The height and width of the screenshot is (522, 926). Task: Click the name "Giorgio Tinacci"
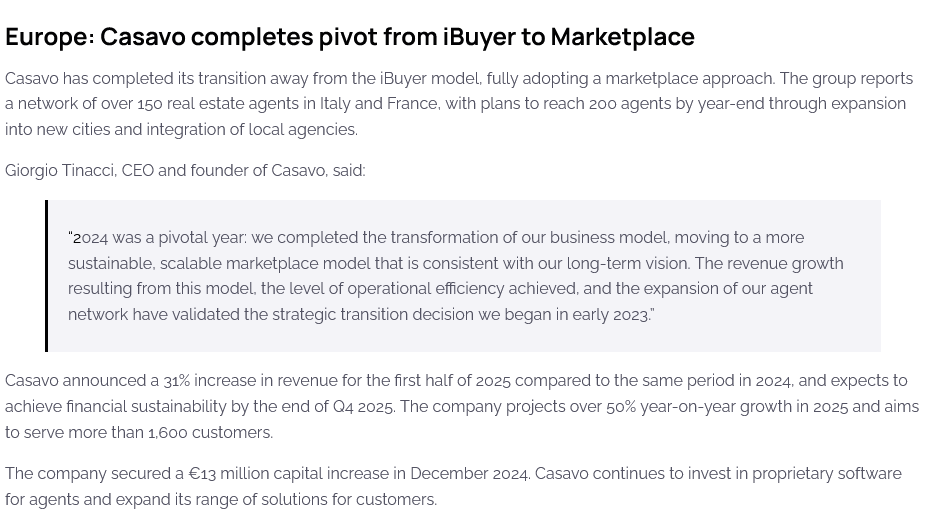59,171
